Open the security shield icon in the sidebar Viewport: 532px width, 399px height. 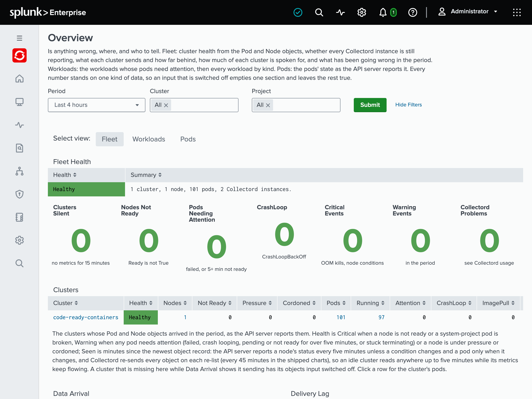click(20, 194)
